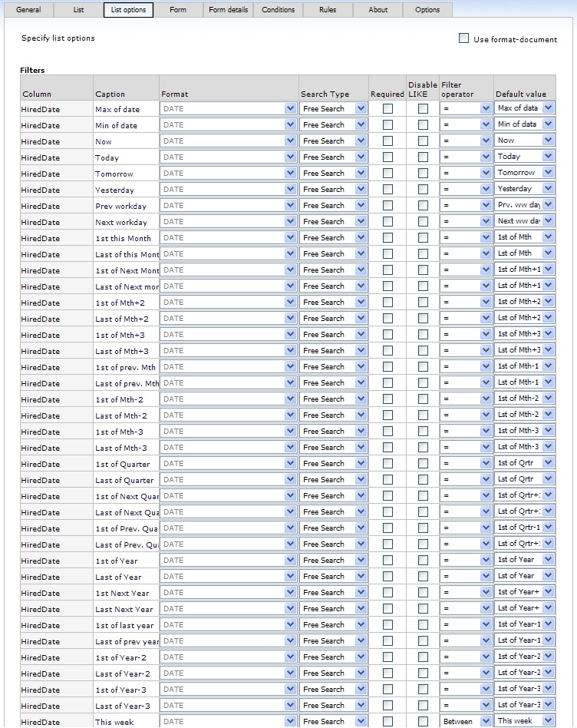Image resolution: width=577 pixels, height=728 pixels.
Task: Select the Rules tab
Action: coord(328,10)
